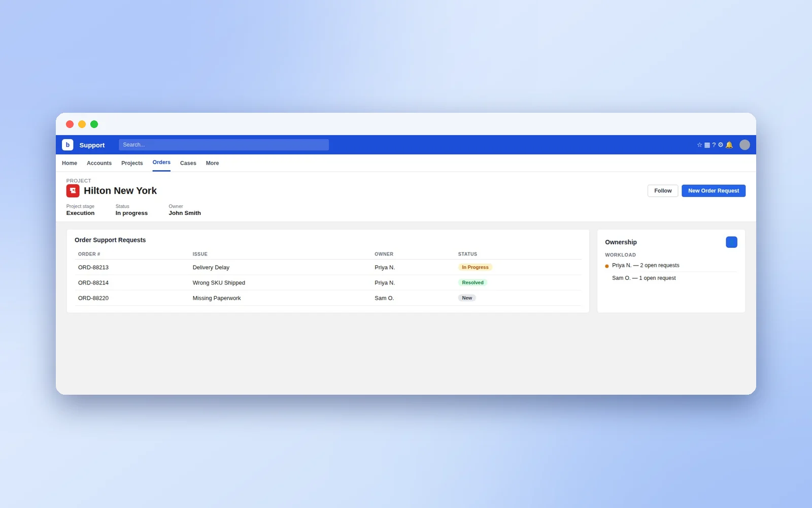Viewport: 812px width, 508px height.
Task: Create a New Order Request
Action: 714,190
